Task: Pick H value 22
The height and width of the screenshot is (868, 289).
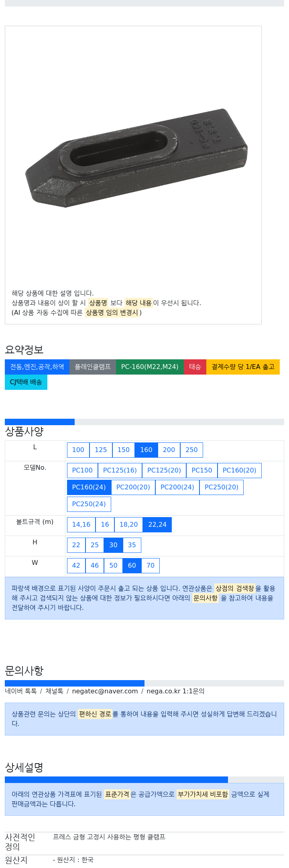Action: (x=76, y=545)
